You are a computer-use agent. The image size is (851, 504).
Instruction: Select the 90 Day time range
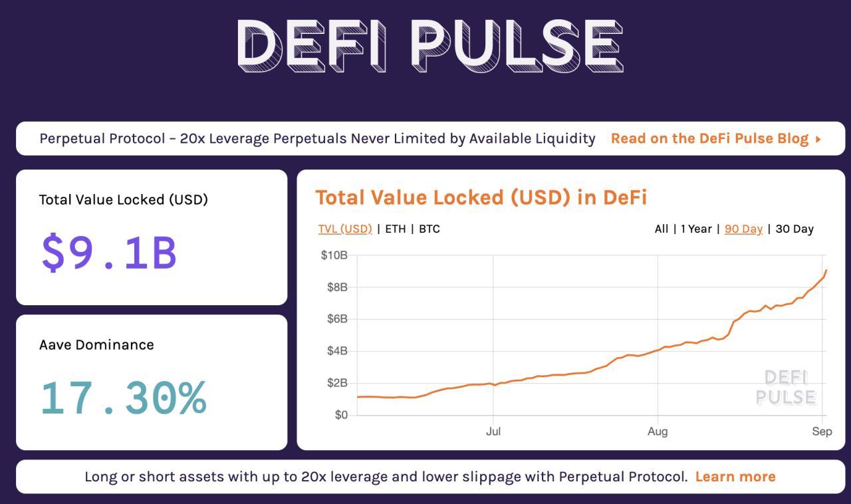pyautogui.click(x=743, y=229)
